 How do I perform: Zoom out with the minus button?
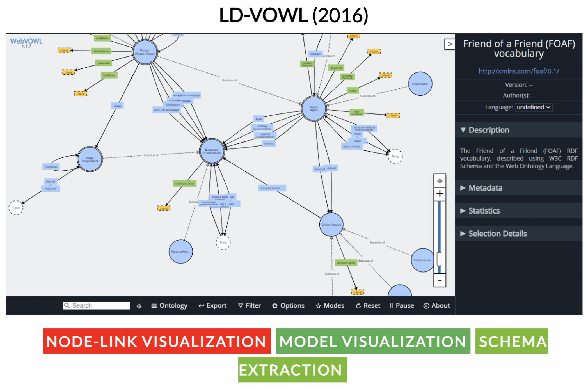pos(440,280)
